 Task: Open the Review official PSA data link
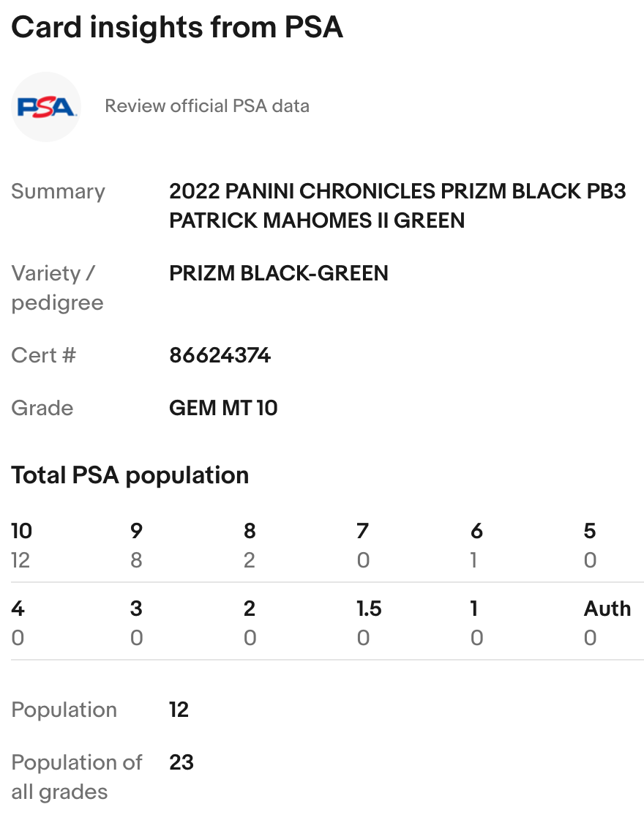[207, 106]
